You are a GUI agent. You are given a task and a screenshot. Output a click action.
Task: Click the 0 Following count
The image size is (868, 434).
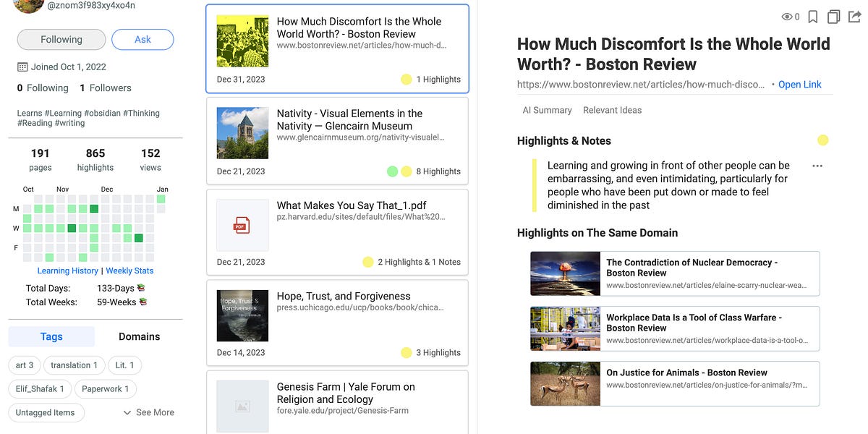(x=43, y=88)
